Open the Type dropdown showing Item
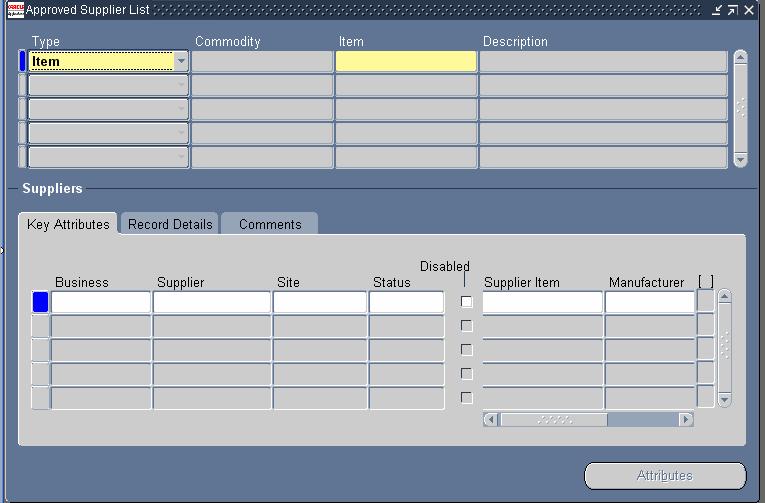 [x=181, y=62]
